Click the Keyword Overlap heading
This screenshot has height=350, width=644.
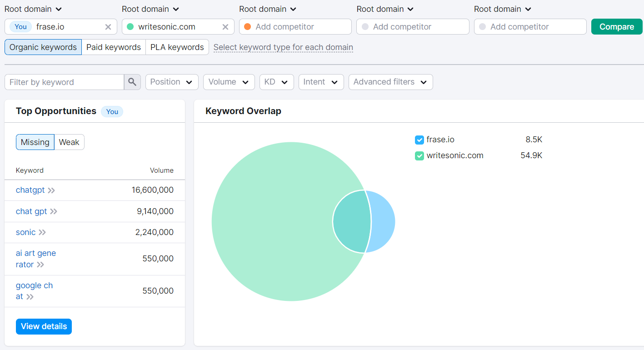243,111
